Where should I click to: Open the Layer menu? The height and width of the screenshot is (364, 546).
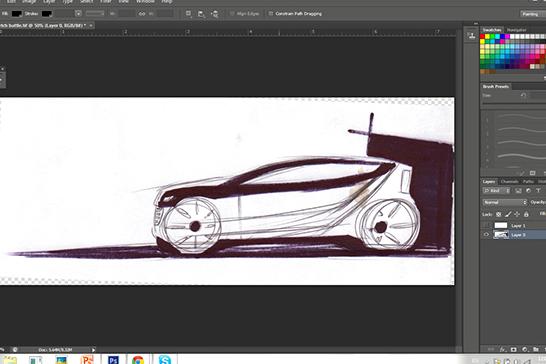point(49,1)
